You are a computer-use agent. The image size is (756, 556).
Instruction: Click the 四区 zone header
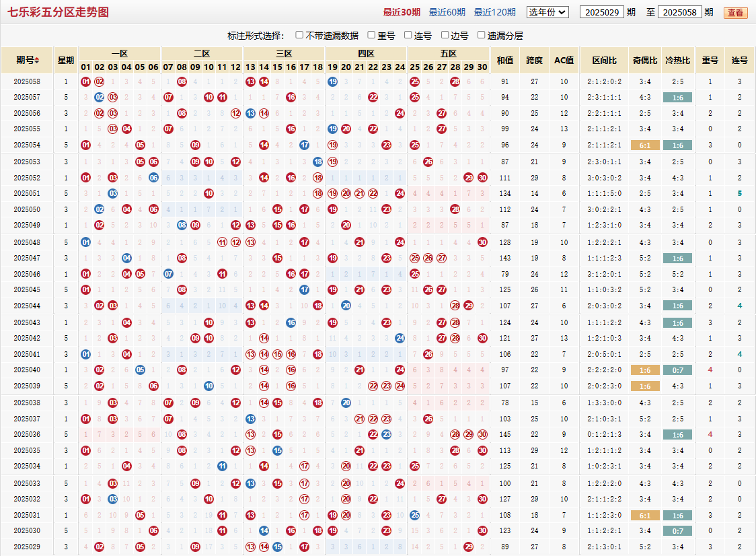coord(366,54)
